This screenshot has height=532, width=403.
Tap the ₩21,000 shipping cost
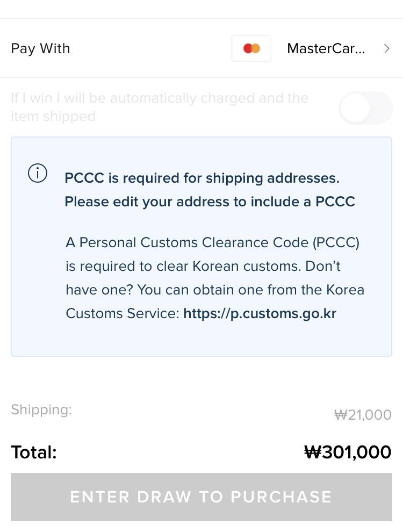point(363,415)
